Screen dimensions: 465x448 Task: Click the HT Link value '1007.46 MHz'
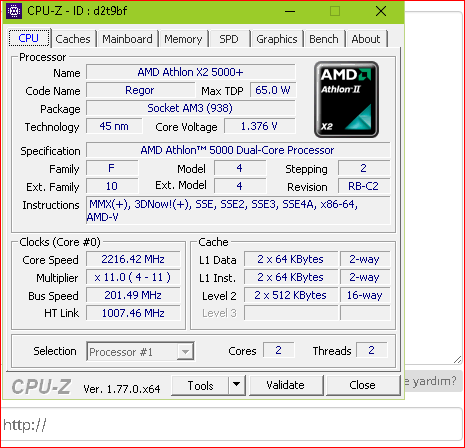(x=133, y=313)
